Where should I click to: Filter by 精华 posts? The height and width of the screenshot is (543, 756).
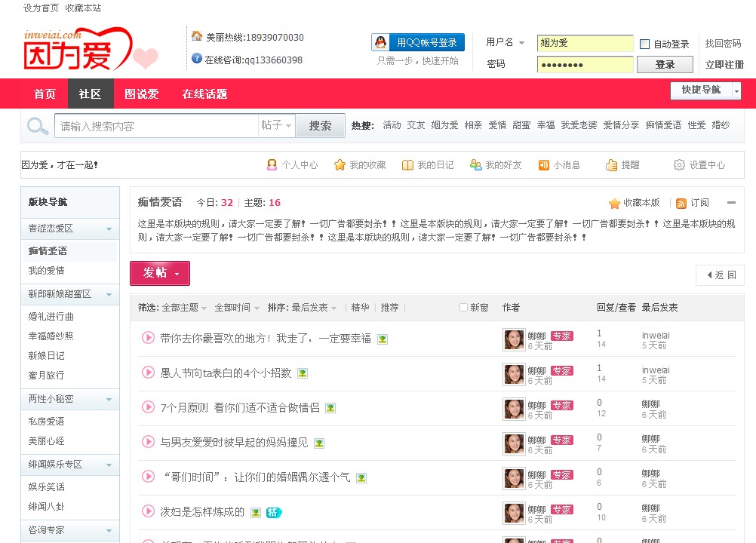coord(360,308)
